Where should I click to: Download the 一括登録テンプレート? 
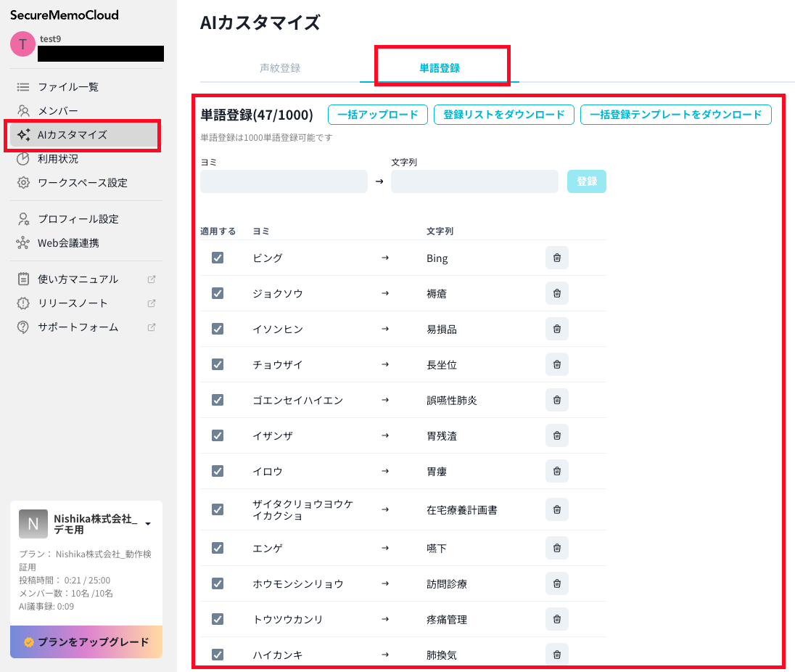tap(675, 115)
